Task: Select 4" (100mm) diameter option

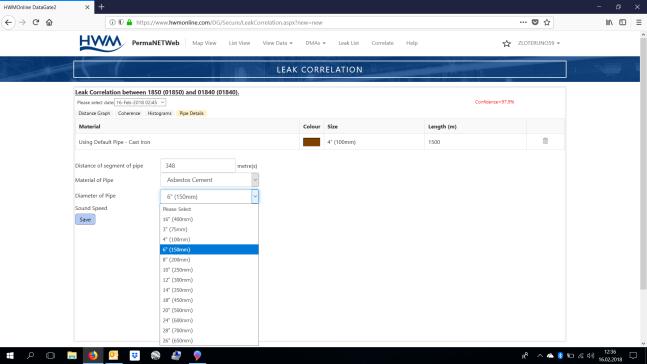Action: (x=209, y=239)
